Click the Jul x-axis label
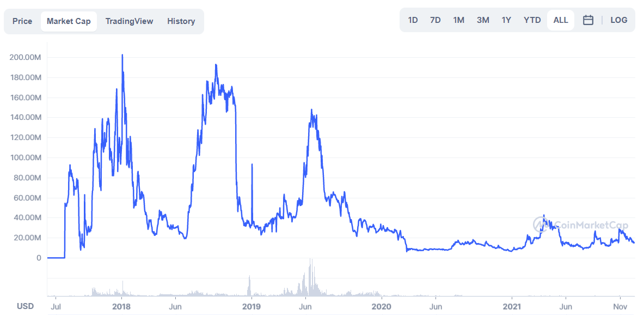Screen dimensions: 644x315 (56, 307)
